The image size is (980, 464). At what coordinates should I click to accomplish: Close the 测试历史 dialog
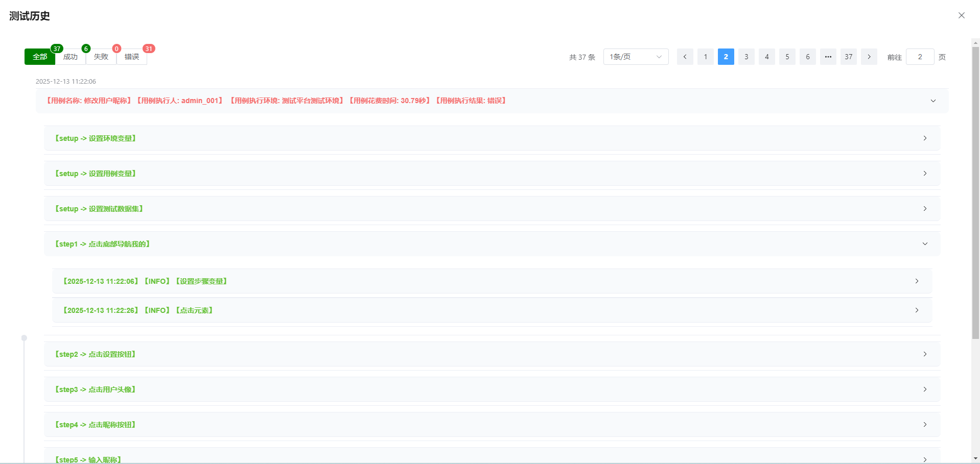click(961, 15)
